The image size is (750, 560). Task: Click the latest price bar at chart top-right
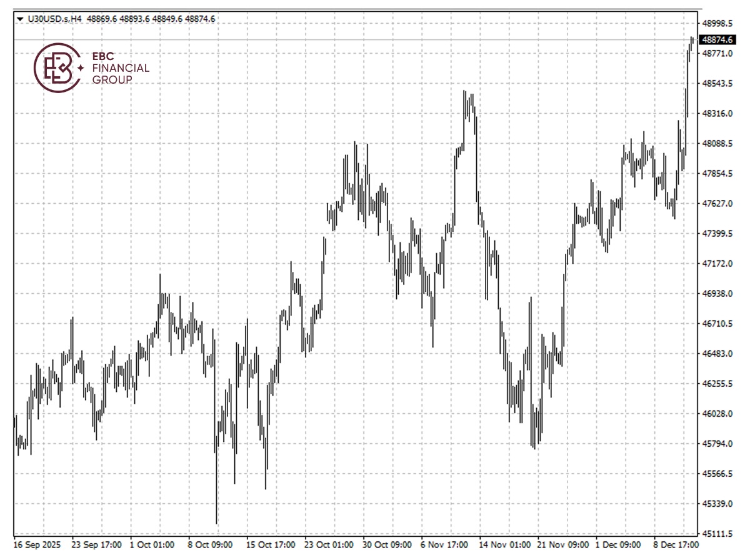click(x=692, y=41)
